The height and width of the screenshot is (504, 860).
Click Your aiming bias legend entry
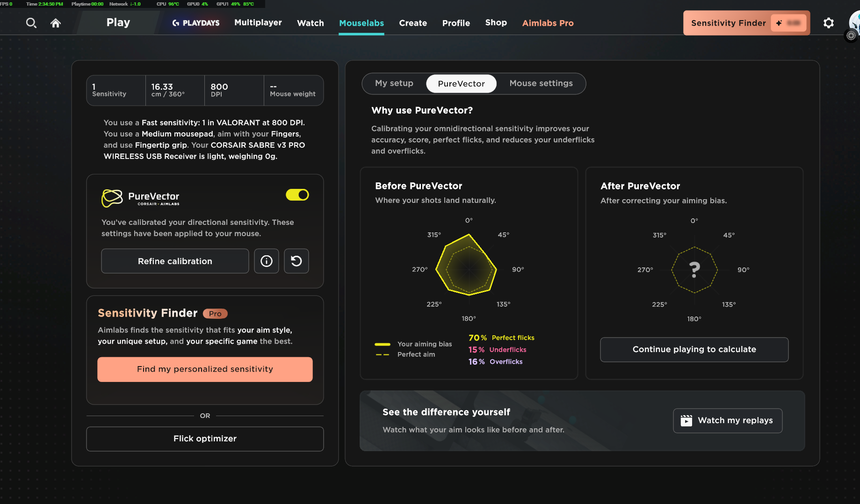[413, 344]
